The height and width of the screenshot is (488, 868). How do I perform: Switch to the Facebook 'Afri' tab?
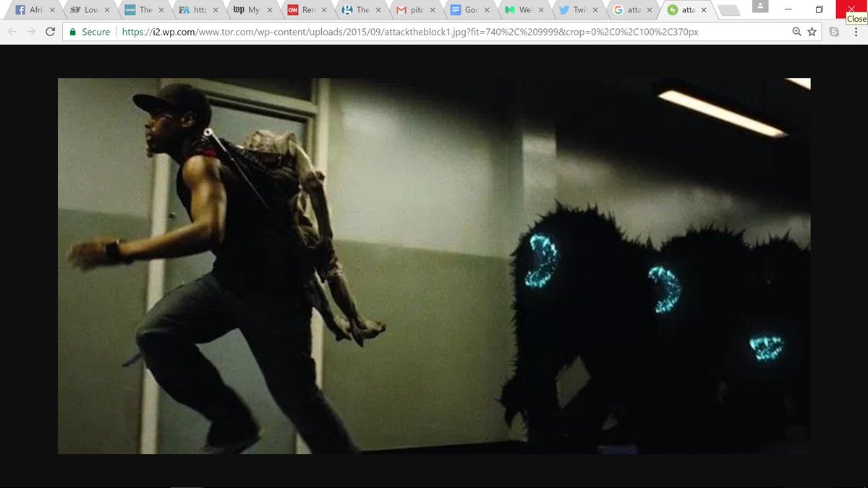click(x=34, y=10)
